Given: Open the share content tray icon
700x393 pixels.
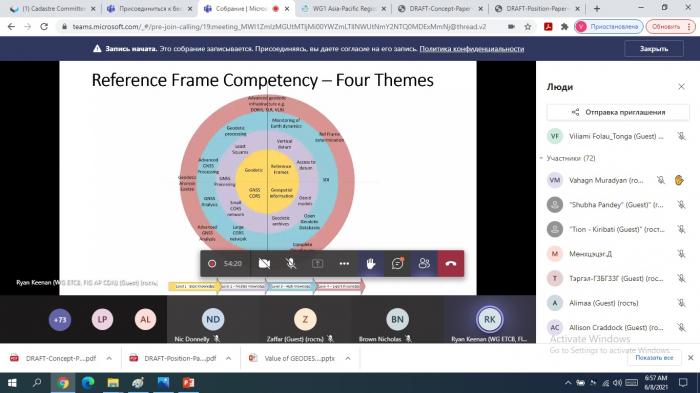Looking at the screenshot, I should tap(317, 264).
